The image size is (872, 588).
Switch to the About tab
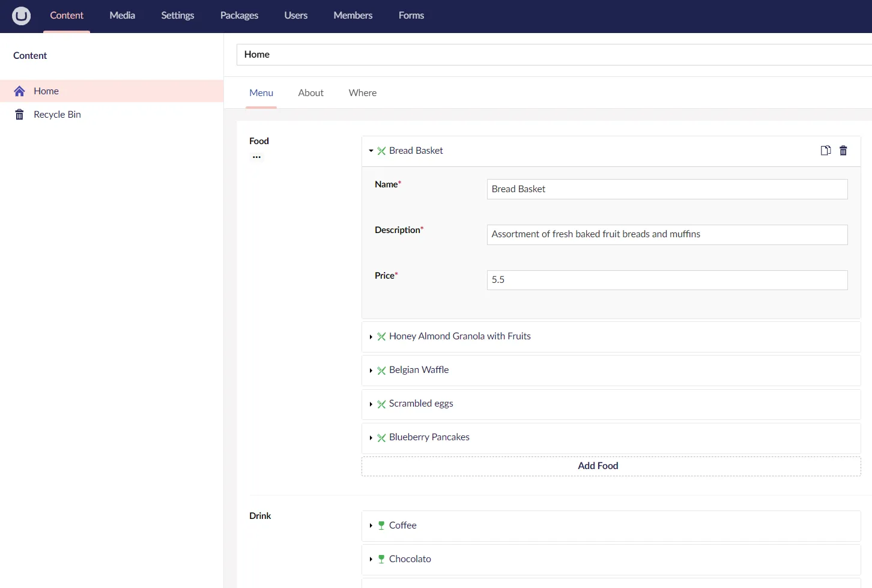click(x=310, y=93)
